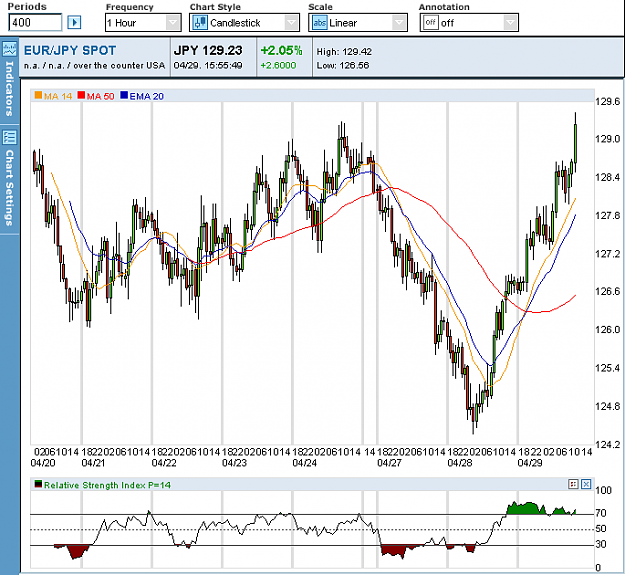Click the +2.6000 absolute change value
This screenshot has width=625, height=575.
pyautogui.click(x=278, y=65)
